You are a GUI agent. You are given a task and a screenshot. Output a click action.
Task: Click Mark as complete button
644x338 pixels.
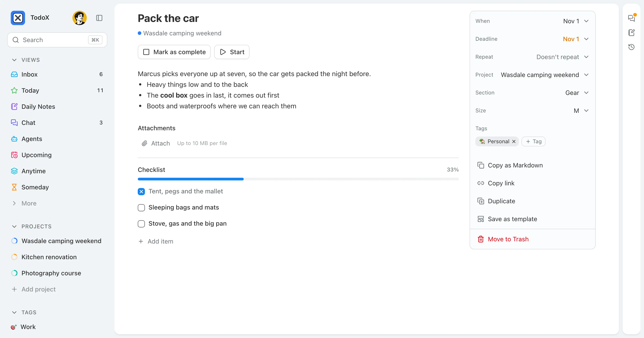click(x=174, y=52)
